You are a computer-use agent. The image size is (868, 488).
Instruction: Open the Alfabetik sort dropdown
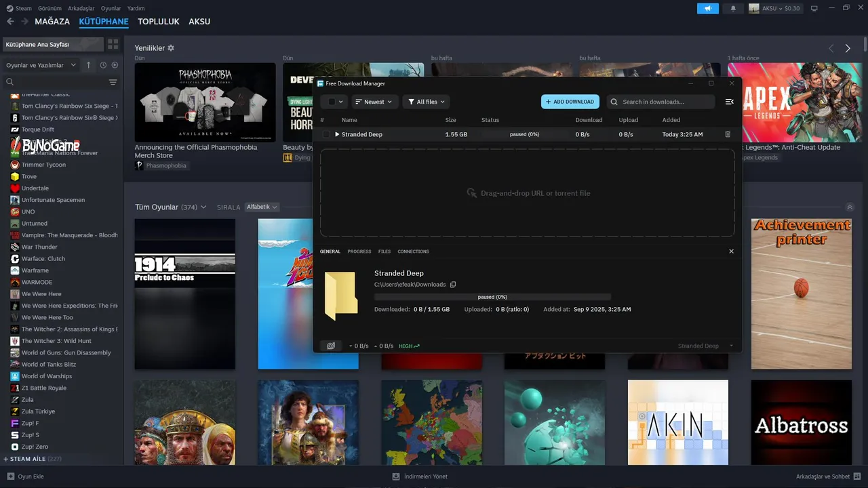pos(262,207)
